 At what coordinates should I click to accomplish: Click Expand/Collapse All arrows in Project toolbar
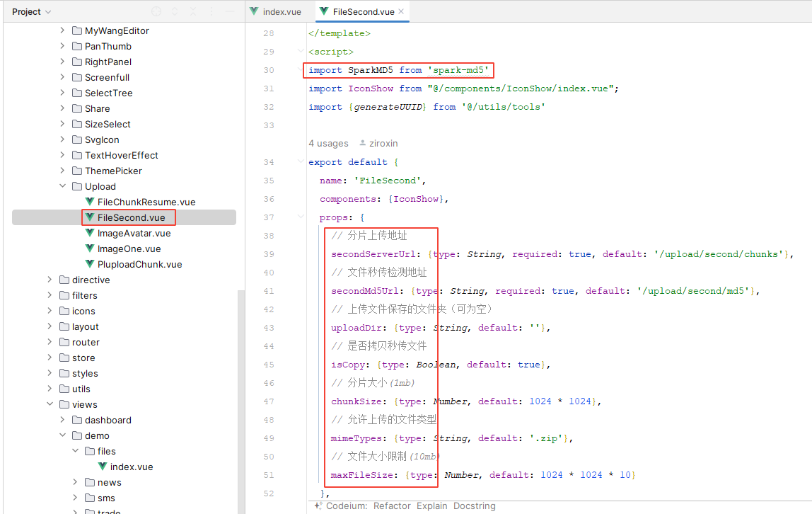[175, 11]
